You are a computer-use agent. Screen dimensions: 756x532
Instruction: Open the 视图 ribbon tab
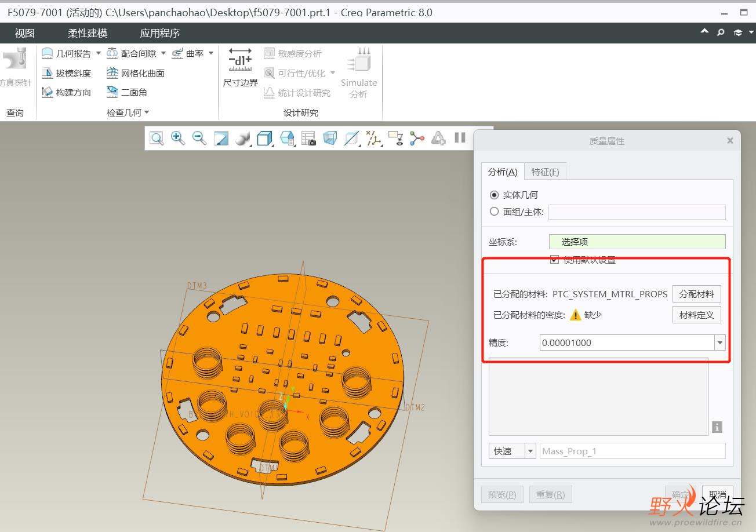pos(25,33)
